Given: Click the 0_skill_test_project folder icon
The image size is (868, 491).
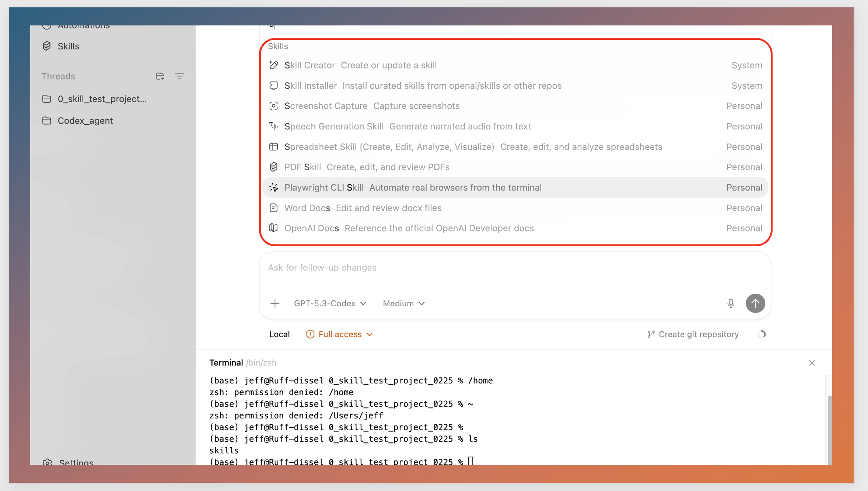Looking at the screenshot, I should click(47, 99).
